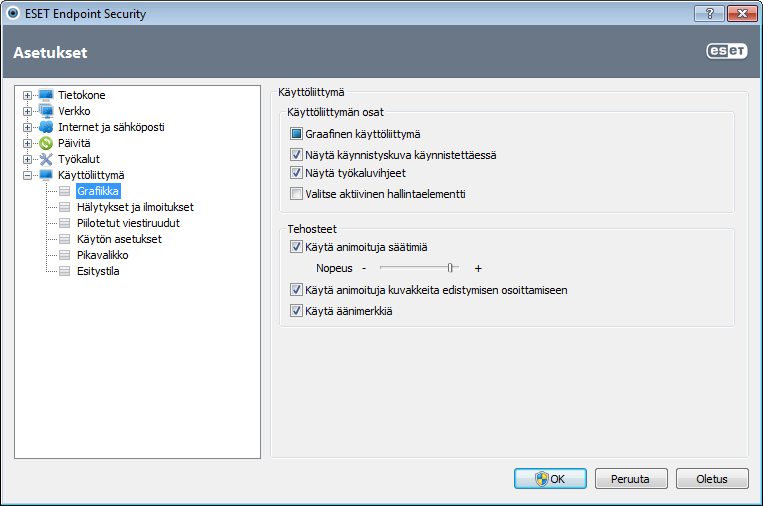Enable Valitse aktiivinen hallintaelementti

(296, 194)
